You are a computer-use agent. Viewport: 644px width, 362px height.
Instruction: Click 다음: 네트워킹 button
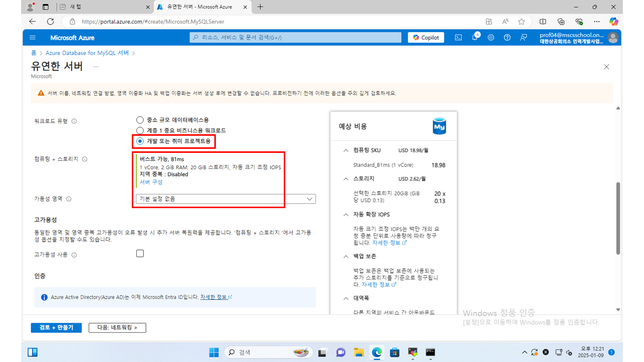coord(117,327)
